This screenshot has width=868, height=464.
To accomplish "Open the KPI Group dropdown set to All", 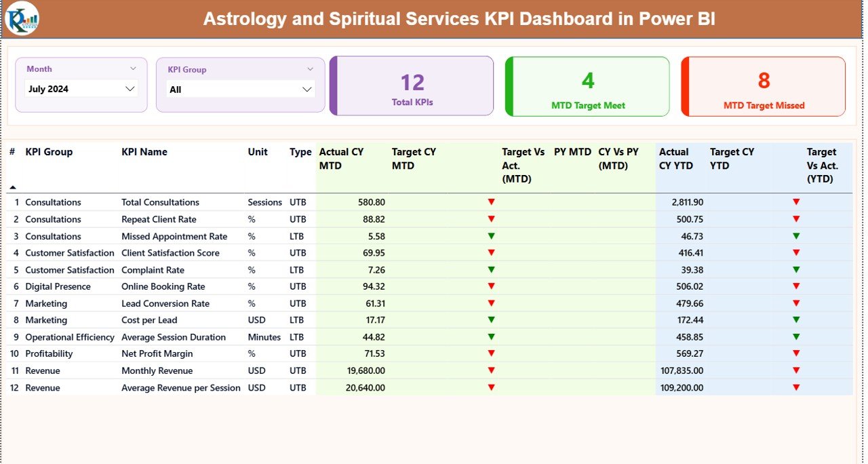I will pos(240,88).
